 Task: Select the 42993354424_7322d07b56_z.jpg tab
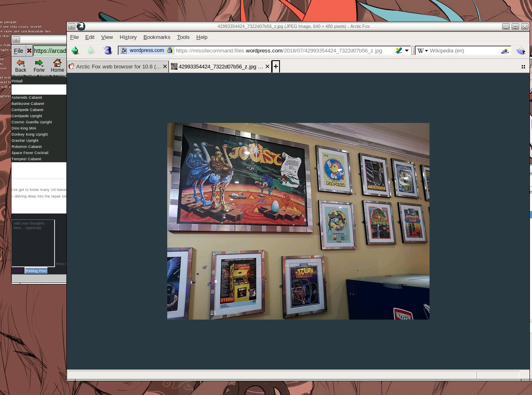[221, 66]
